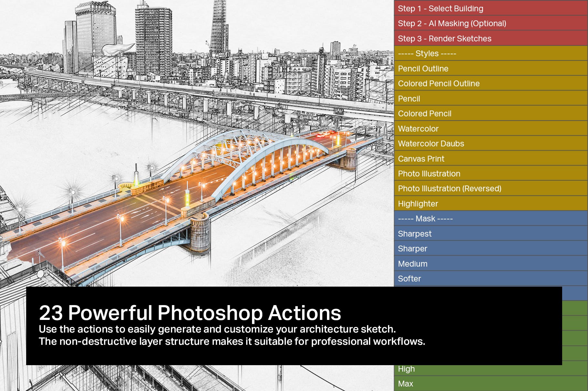Image resolution: width=588 pixels, height=391 pixels.
Task: Select the Photo Illustration style
Action: (x=485, y=174)
